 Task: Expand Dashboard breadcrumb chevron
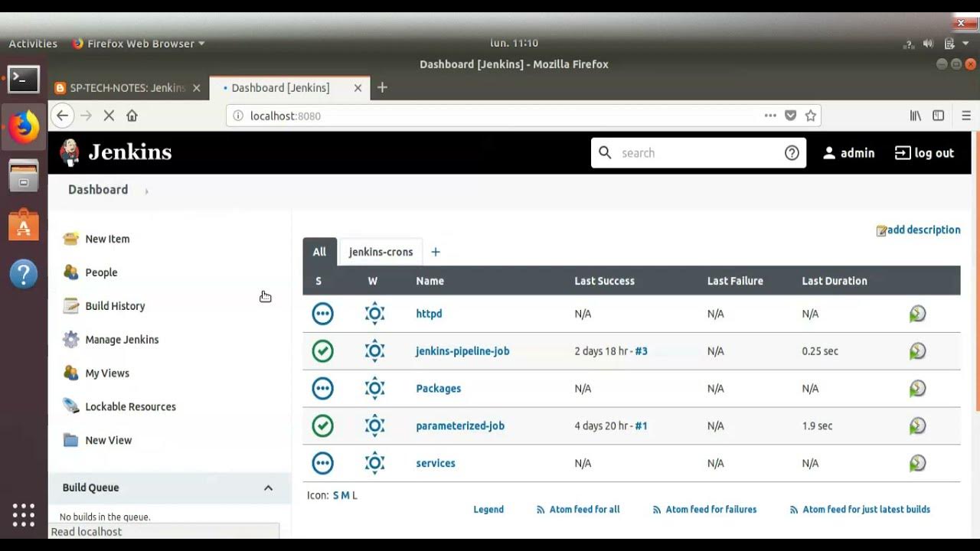(146, 191)
